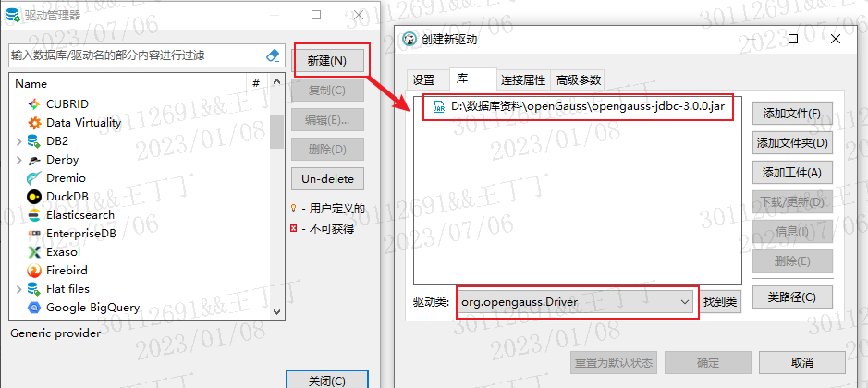Click the 新建(N) button
Image resolution: width=868 pixels, height=388 pixels.
pos(327,60)
